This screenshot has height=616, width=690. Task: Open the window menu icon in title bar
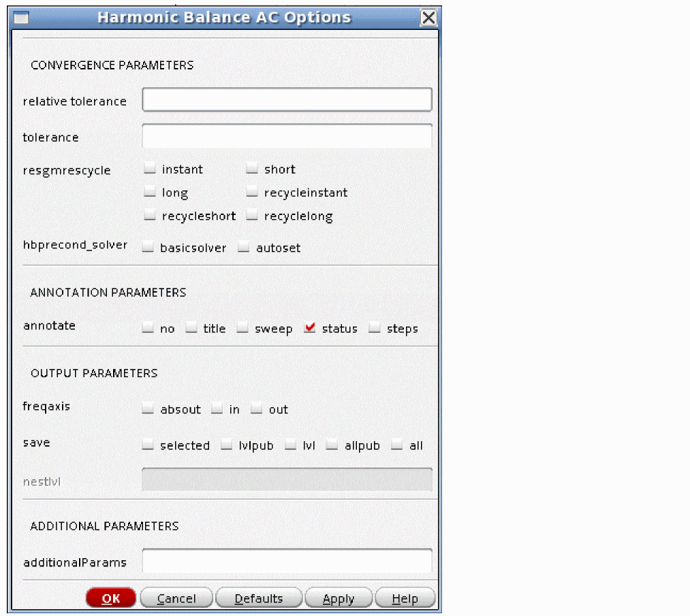[21, 18]
